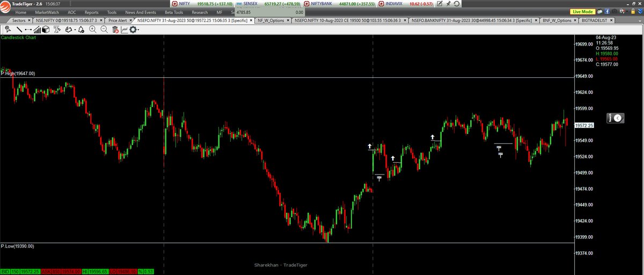The width and height of the screenshot is (644, 275).
Task: Open the News And Events menu
Action: (x=140, y=12)
